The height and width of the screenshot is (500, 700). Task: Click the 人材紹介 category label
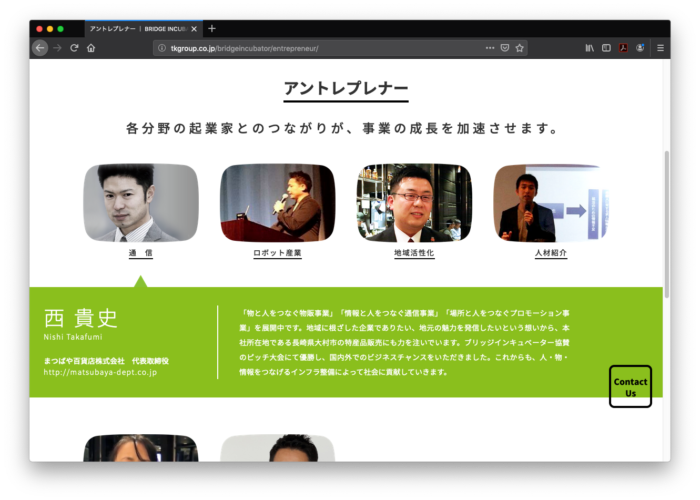click(551, 254)
